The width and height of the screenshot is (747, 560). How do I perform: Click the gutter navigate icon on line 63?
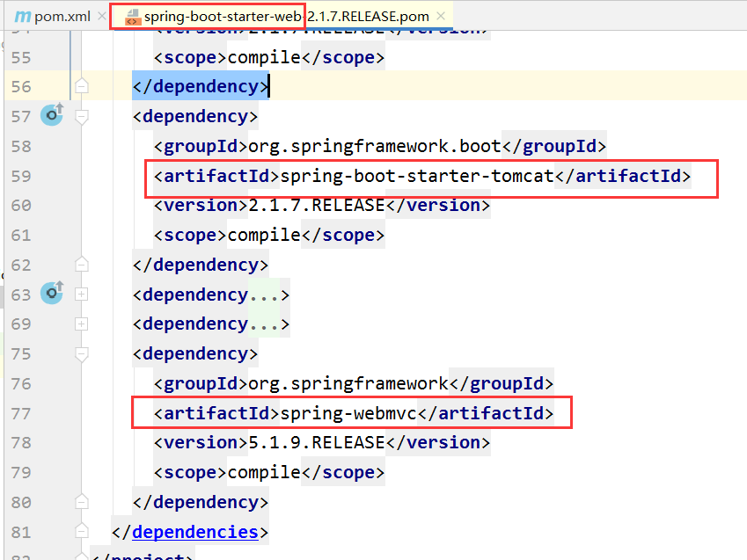[52, 294]
